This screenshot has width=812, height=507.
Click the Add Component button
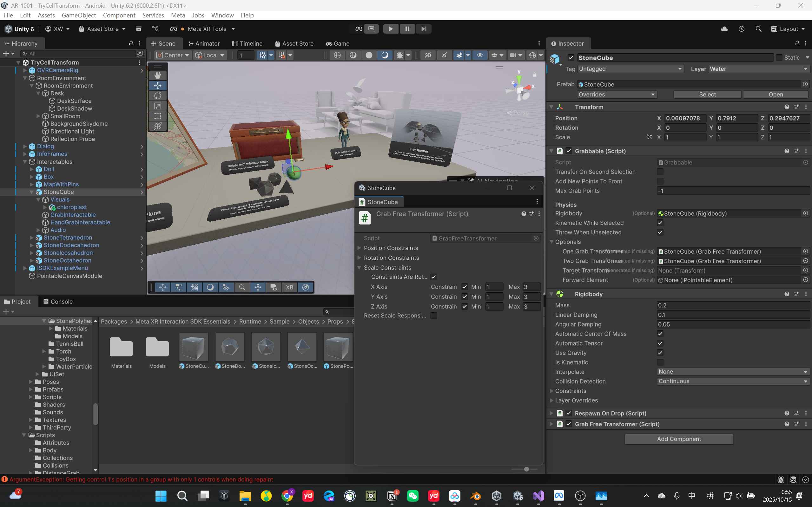[678, 439]
